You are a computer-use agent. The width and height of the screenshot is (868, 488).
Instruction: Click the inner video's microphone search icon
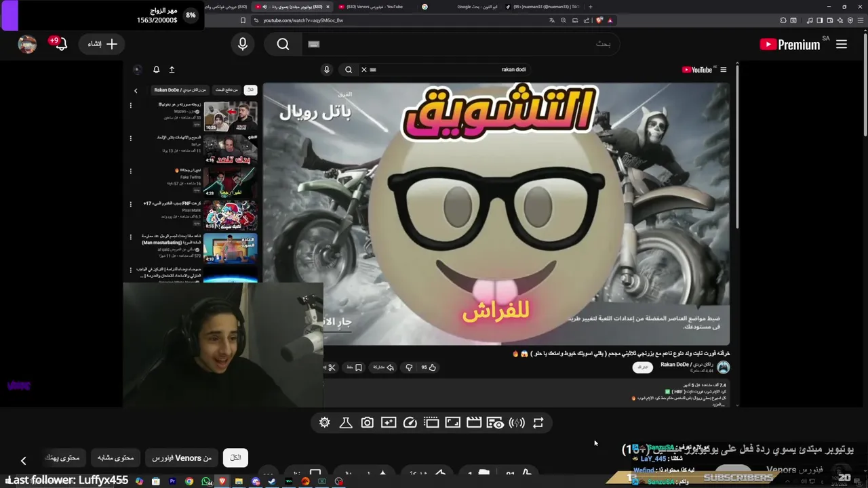tap(326, 69)
